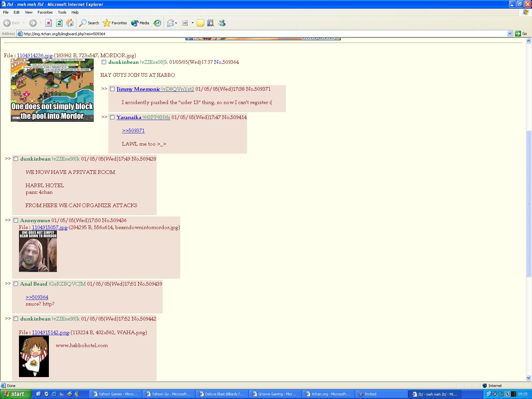Open the View menu
Screen dimensions: 532x399
pyautogui.click(x=29, y=12)
